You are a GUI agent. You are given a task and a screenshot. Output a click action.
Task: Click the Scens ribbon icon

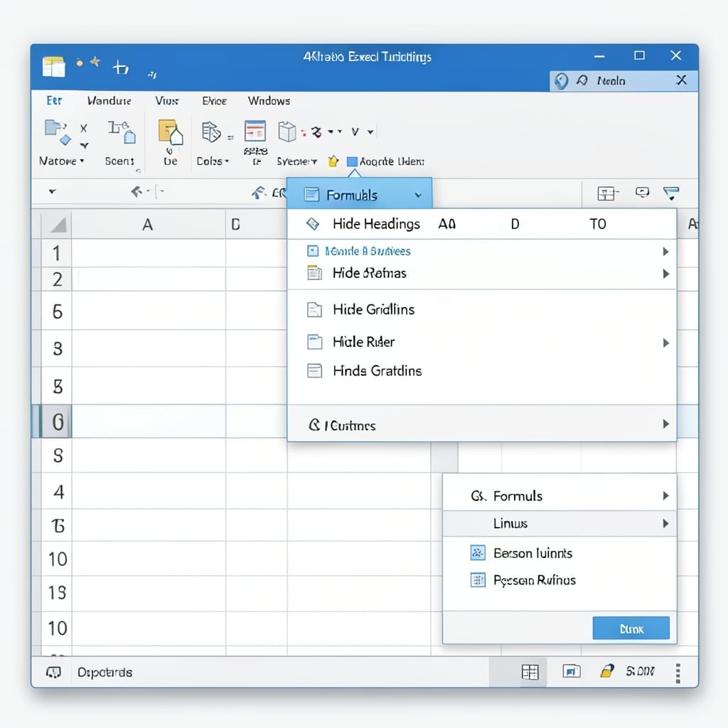point(122,132)
